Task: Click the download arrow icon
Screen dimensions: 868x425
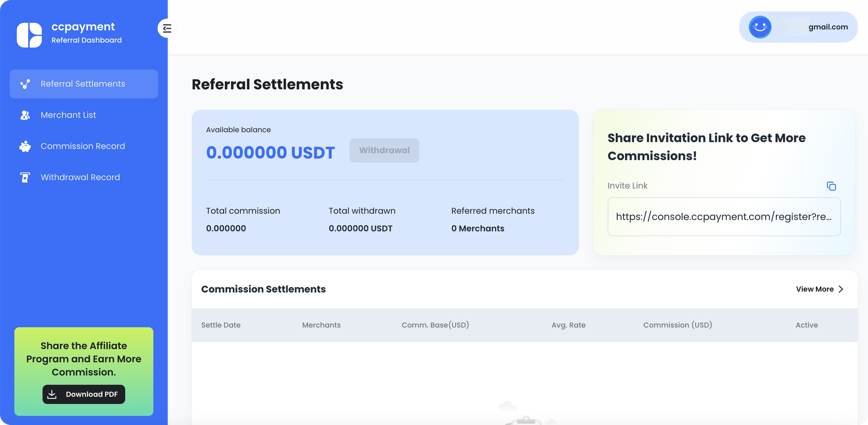Action: [x=52, y=394]
